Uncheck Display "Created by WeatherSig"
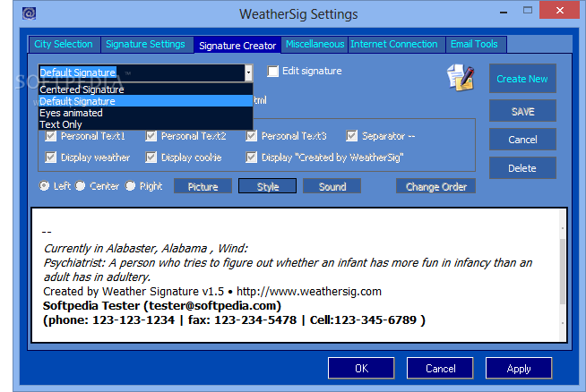586x392 pixels. point(251,158)
